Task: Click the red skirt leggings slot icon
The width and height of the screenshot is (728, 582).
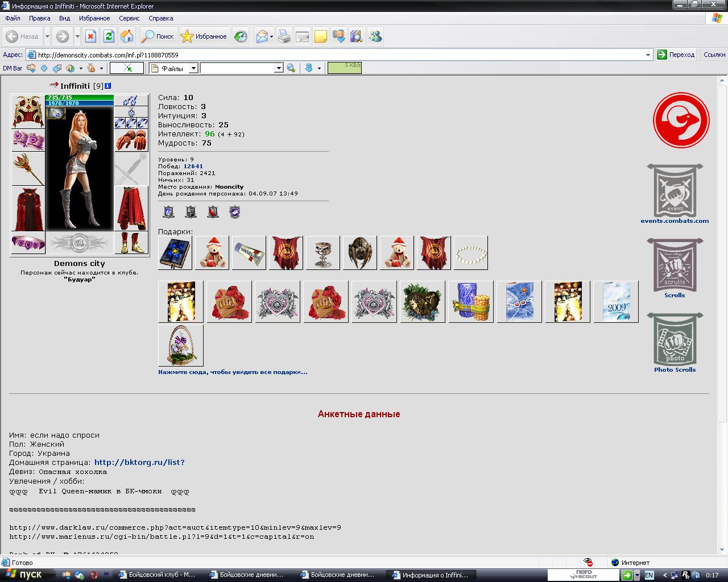Action: coord(131,209)
